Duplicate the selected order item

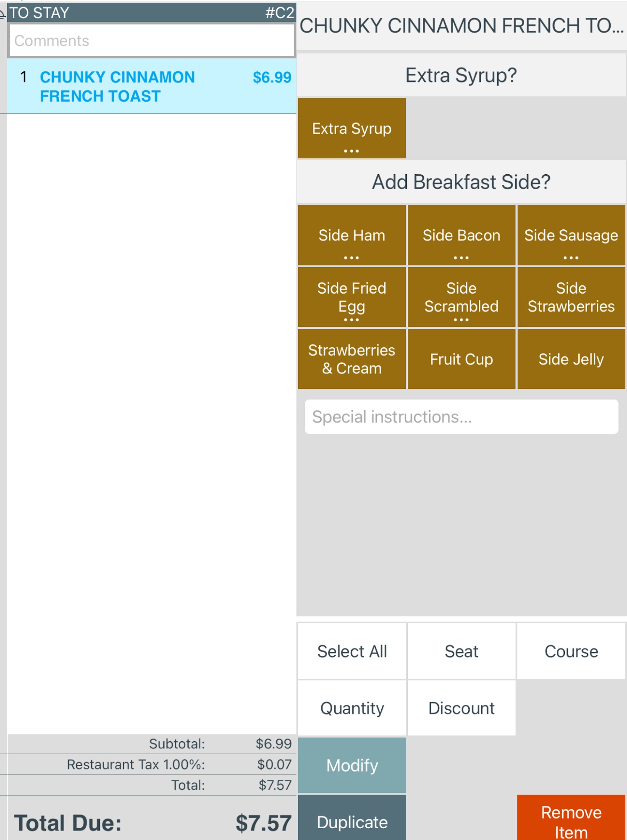(x=352, y=822)
